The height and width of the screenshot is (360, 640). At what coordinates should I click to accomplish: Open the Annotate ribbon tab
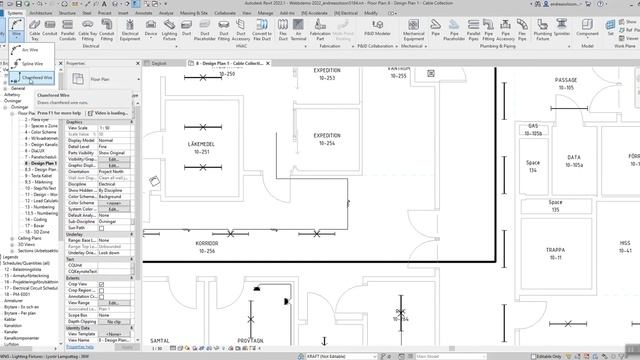(x=144, y=13)
